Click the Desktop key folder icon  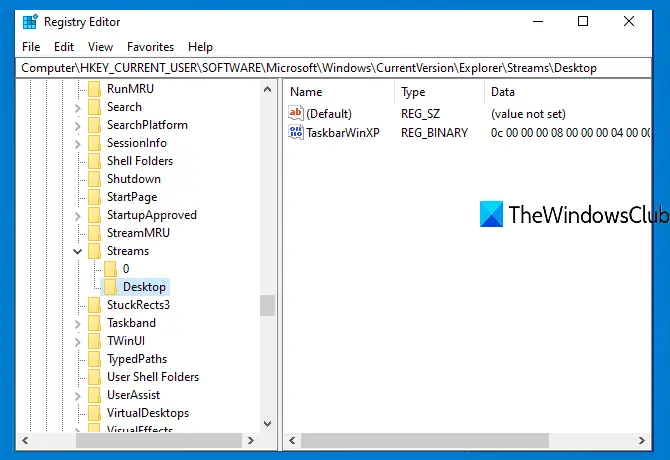(x=110, y=287)
